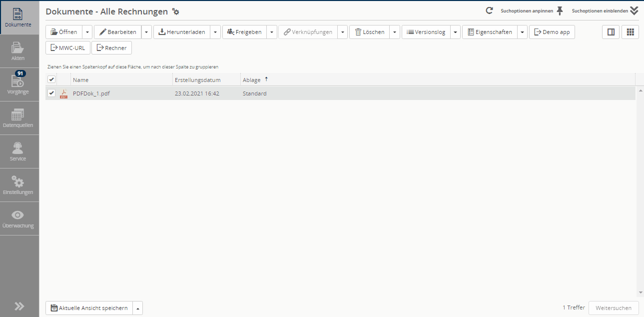644x317 pixels.
Task: Expand the arrow next to Aktuelle Ansicht speichern
Action: pos(137,308)
